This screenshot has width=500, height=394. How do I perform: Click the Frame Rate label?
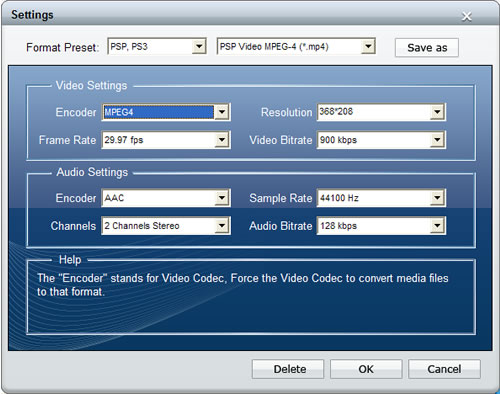pos(67,140)
